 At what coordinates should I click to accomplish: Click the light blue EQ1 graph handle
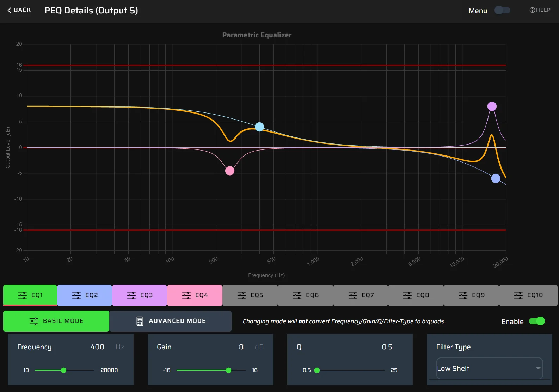[259, 127]
